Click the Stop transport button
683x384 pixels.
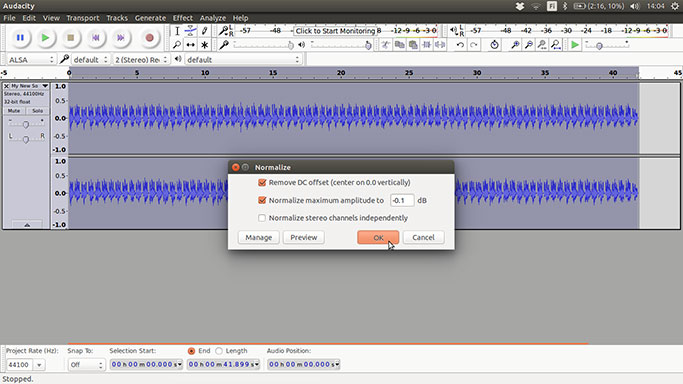pyautogui.click(x=70, y=38)
